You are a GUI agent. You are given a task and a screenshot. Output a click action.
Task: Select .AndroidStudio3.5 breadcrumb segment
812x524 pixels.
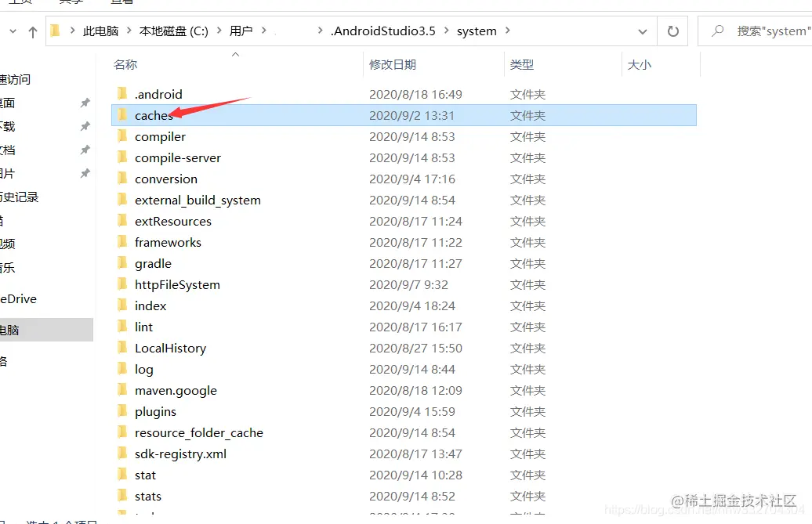[x=383, y=31]
